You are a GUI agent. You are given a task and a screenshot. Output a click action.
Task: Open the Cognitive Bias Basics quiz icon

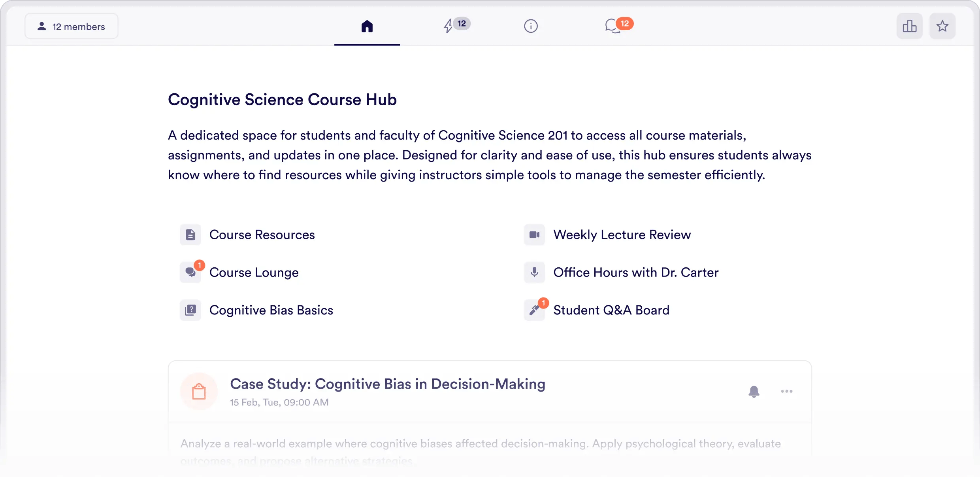tap(190, 310)
